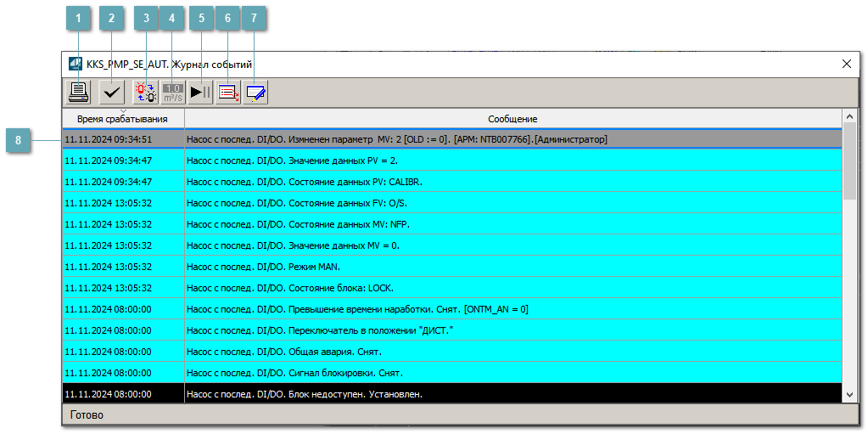Click the 1.0 m³/s units icon
The image size is (868, 434).
(x=173, y=92)
